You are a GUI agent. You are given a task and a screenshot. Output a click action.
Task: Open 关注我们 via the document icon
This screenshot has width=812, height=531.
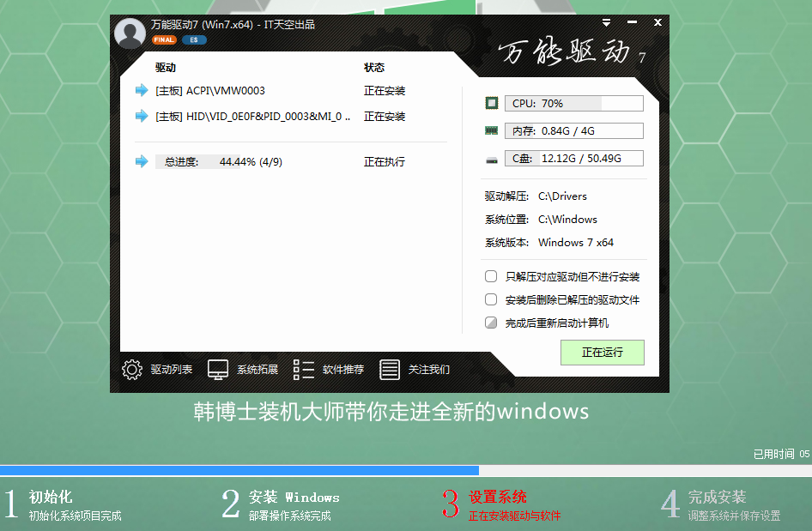[x=391, y=369]
